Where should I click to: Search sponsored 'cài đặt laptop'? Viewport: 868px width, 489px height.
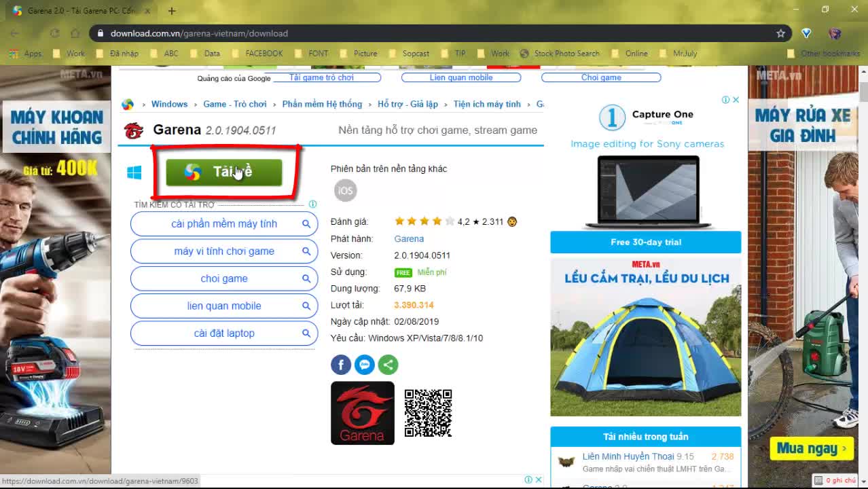224,333
